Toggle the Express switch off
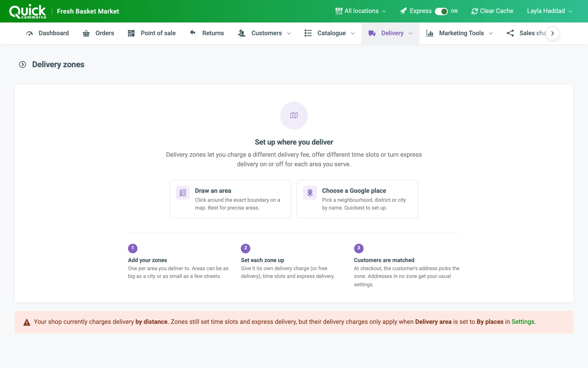Screen dimensions: 588x368 (441, 11)
